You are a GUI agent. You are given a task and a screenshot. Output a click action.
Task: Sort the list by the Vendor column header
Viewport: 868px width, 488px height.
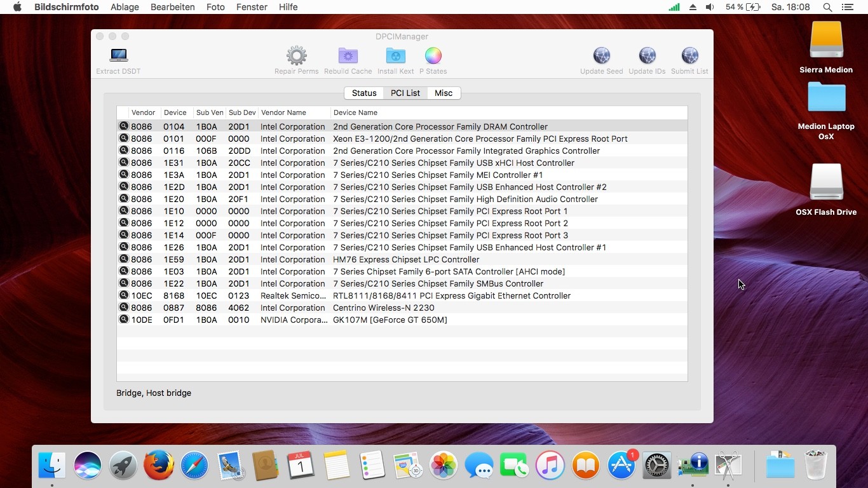pos(144,112)
